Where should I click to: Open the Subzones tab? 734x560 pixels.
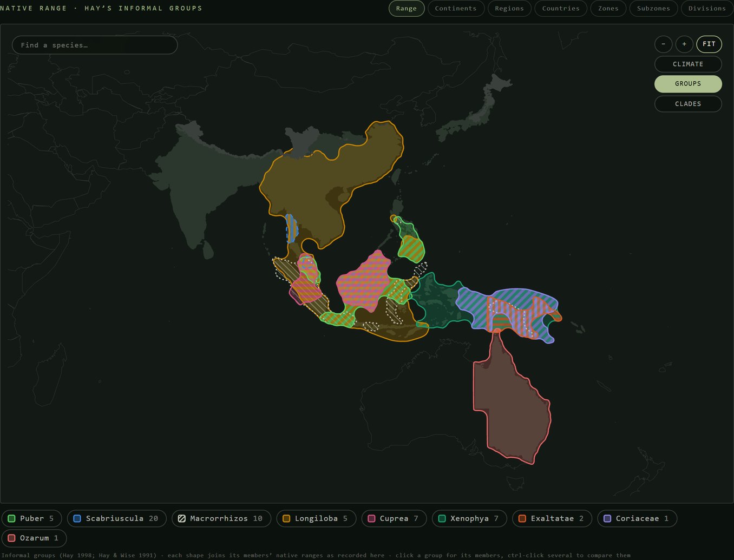tap(653, 8)
